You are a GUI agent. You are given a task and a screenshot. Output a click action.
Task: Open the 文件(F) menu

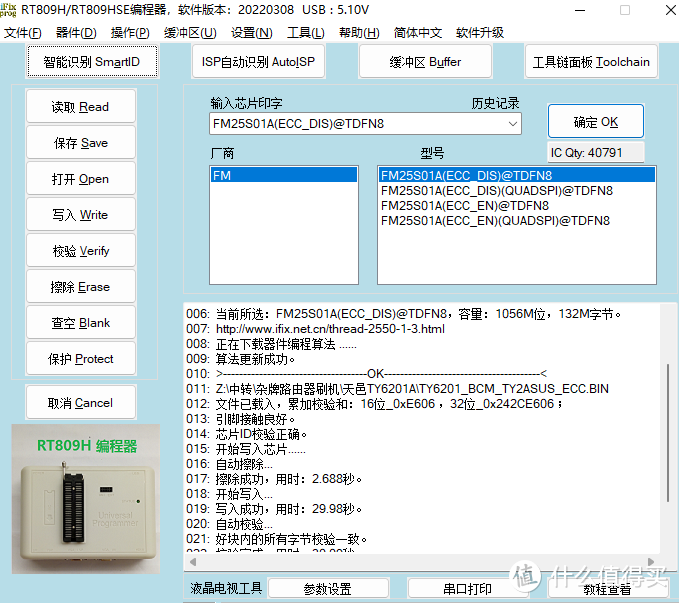point(23,33)
